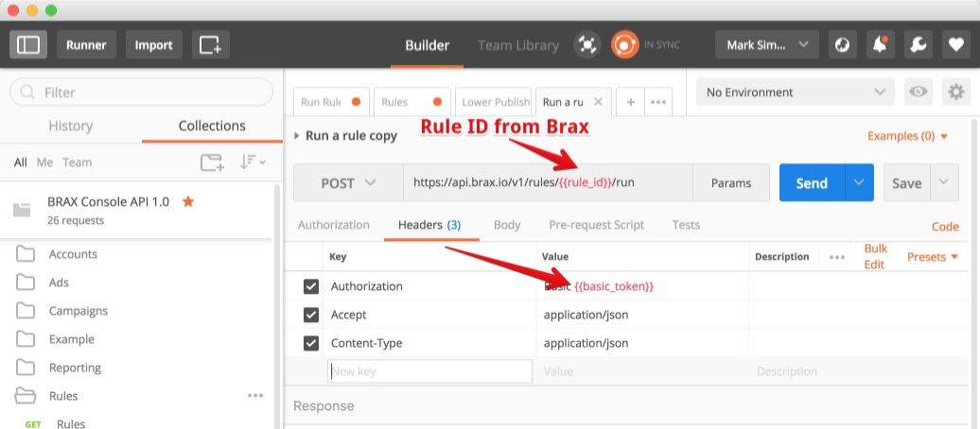
Task: Open the tab options ellipsis
Action: pyautogui.click(x=658, y=102)
